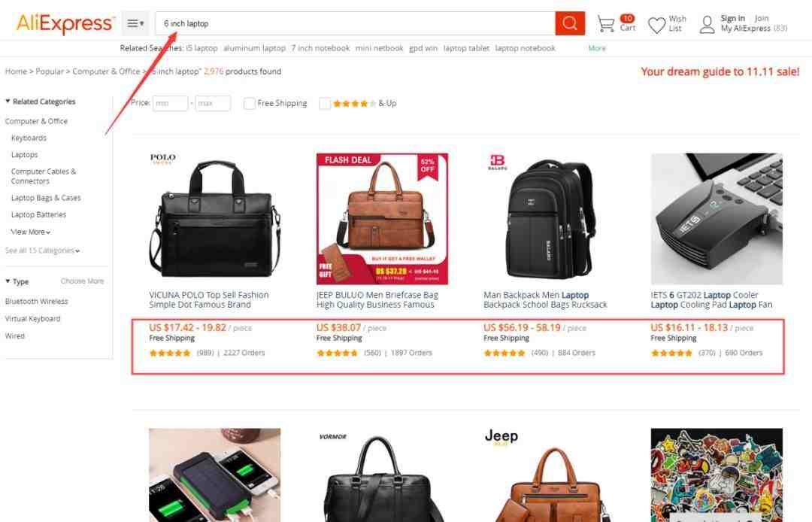Open the Wish List heart icon
The width and height of the screenshot is (812, 522).
(656, 25)
